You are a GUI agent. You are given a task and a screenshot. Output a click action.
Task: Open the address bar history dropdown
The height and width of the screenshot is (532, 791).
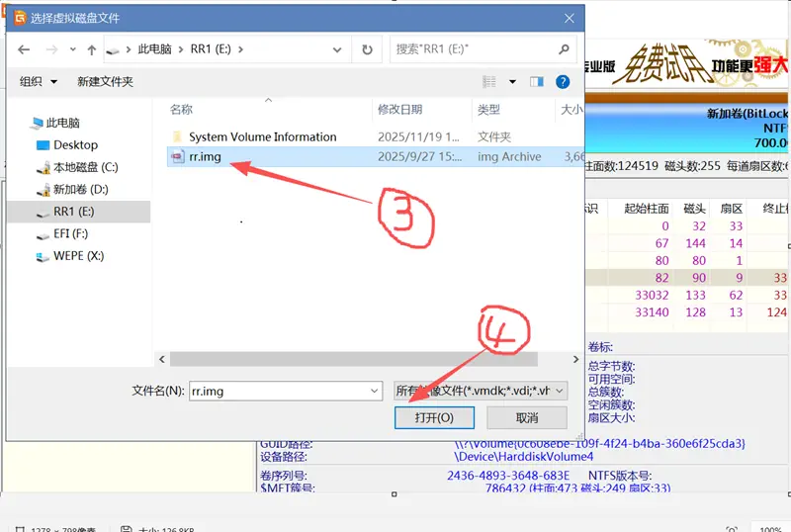(342, 49)
